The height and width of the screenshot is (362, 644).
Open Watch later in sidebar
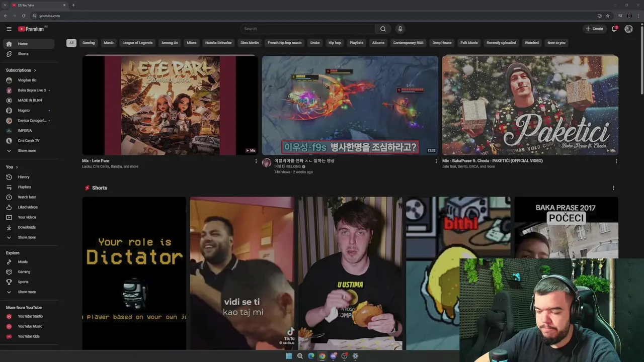click(x=29, y=197)
